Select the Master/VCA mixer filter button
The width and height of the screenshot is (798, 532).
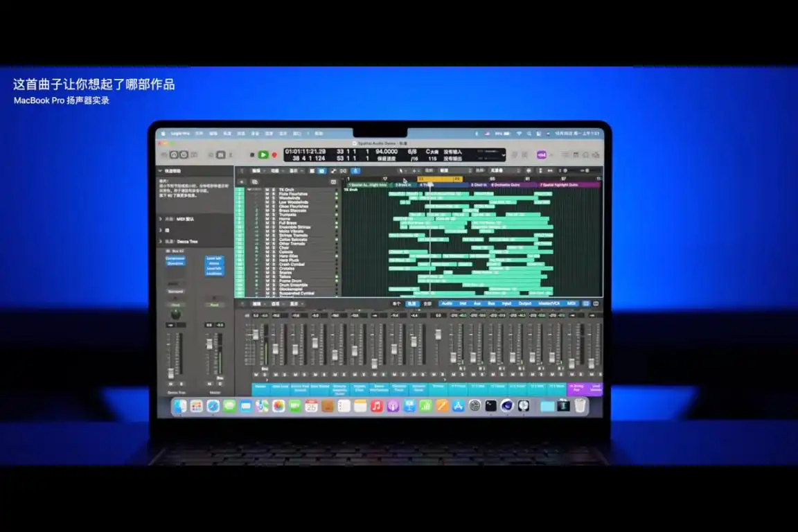tap(549, 304)
